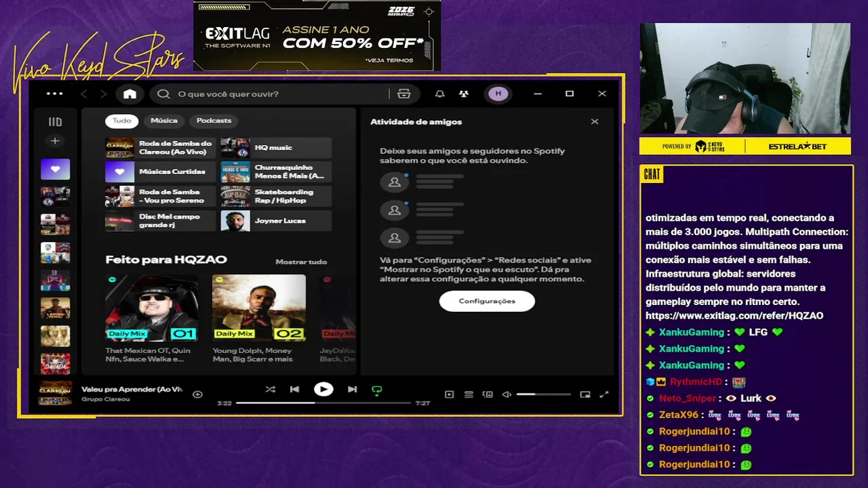The image size is (868, 488).
Task: Open 'Joyner Lucas' artist tile
Action: pos(276,221)
